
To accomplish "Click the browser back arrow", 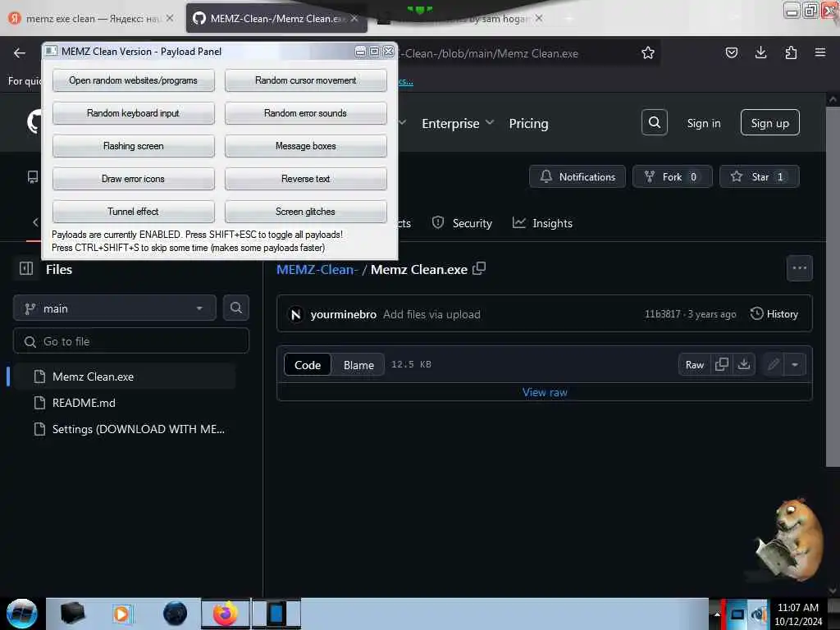I will (x=20, y=52).
